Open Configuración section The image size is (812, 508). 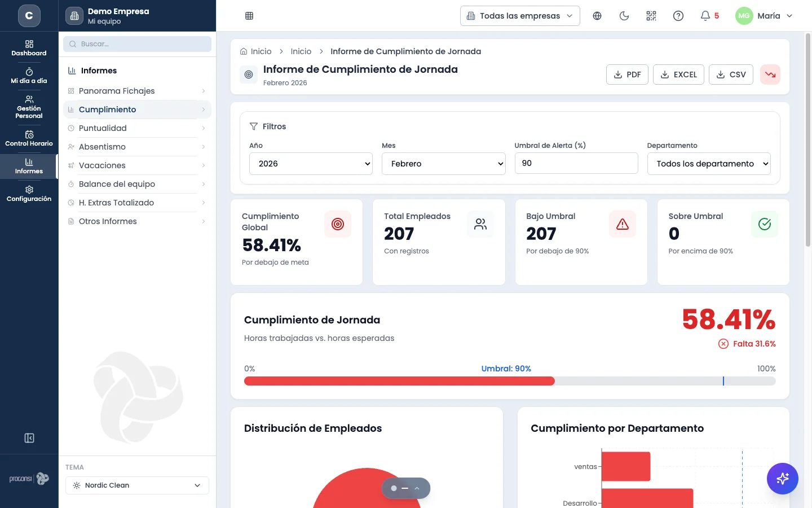click(29, 194)
